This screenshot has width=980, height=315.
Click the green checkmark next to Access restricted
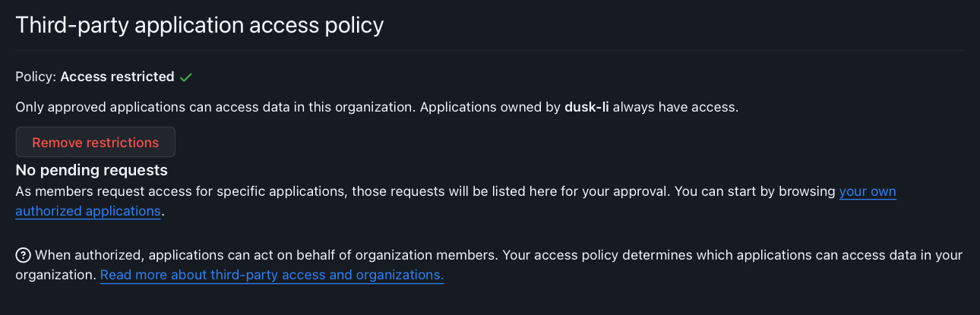coord(186,77)
